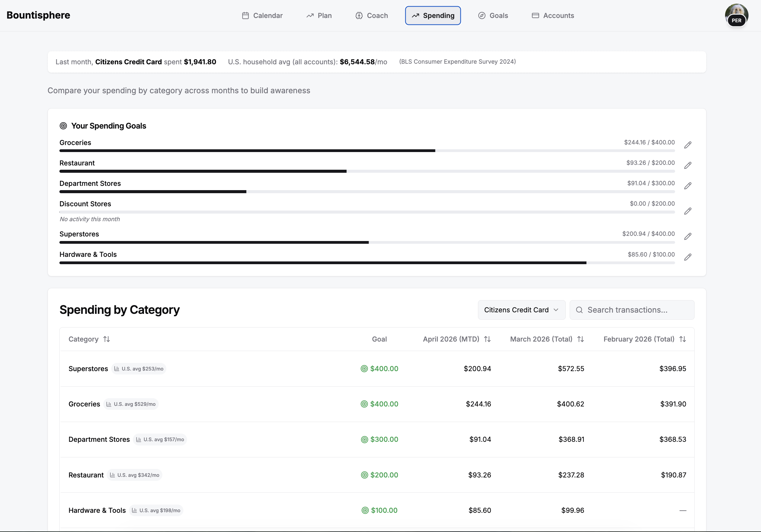Open the Citizens Credit Card account dropdown

521,310
